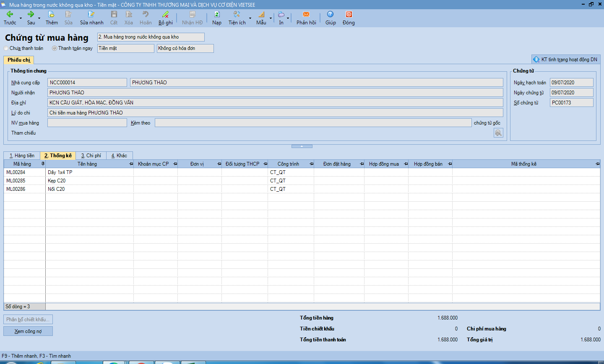
Task: Open the Phản hồi feedback icon
Action: pyautogui.click(x=306, y=14)
